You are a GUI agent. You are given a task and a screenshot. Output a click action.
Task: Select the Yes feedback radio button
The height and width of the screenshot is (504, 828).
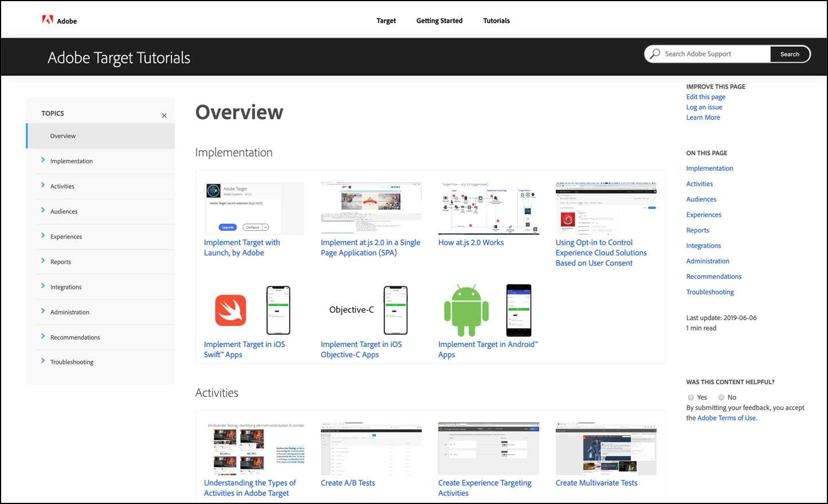(x=691, y=397)
